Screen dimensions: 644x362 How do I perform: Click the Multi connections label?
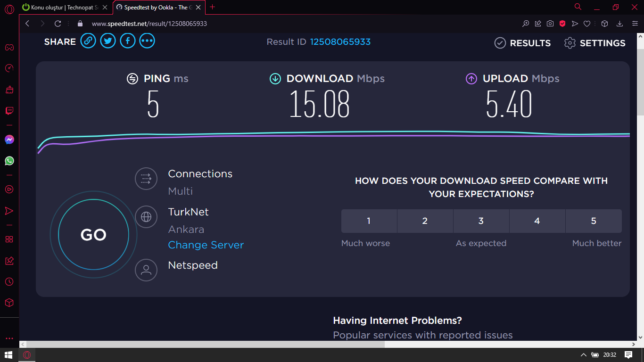181,191
